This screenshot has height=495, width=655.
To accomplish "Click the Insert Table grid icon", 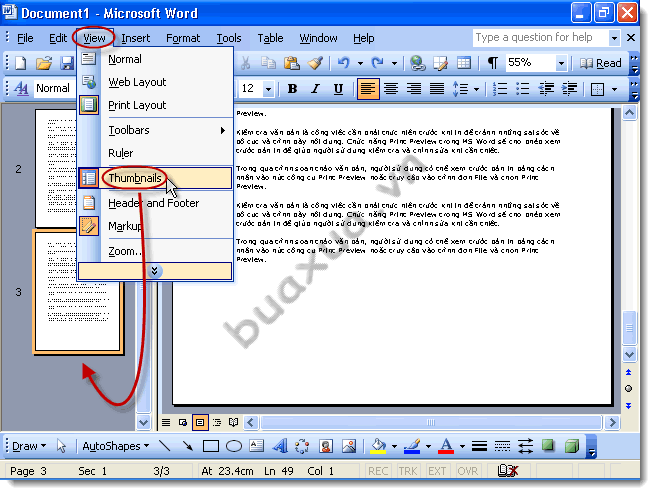I will coord(463,63).
